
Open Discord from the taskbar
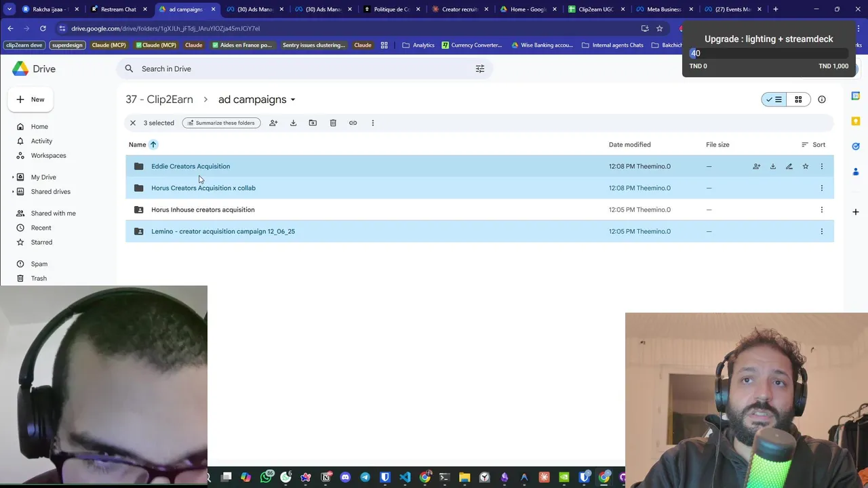(345, 477)
